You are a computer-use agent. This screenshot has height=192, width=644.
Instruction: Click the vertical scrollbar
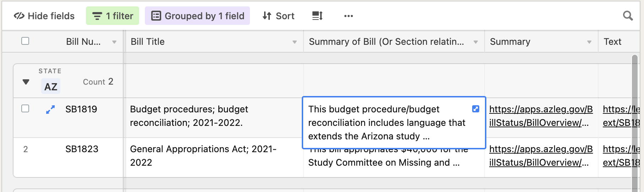[x=635, y=123]
